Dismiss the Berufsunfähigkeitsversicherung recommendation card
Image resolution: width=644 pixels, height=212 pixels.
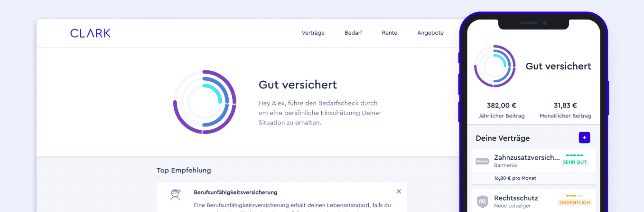tap(399, 191)
